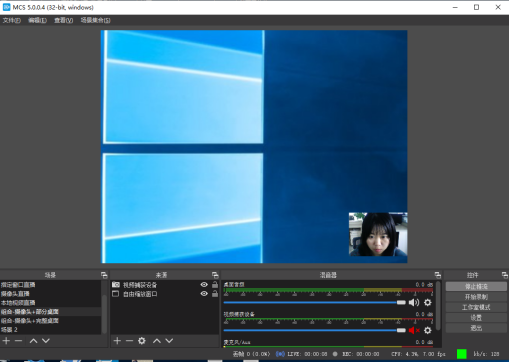Lock the 视频捕获设备 source with its padlock icon
The height and width of the screenshot is (362, 509).
[215, 284]
